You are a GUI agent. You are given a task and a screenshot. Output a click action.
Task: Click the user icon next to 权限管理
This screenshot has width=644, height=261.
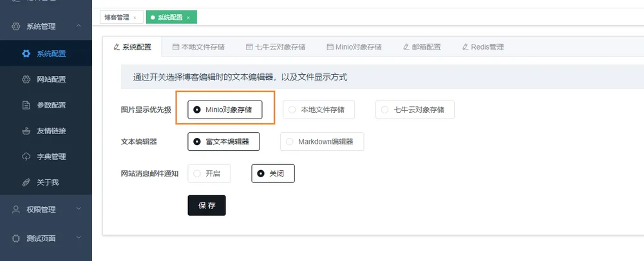pos(16,209)
